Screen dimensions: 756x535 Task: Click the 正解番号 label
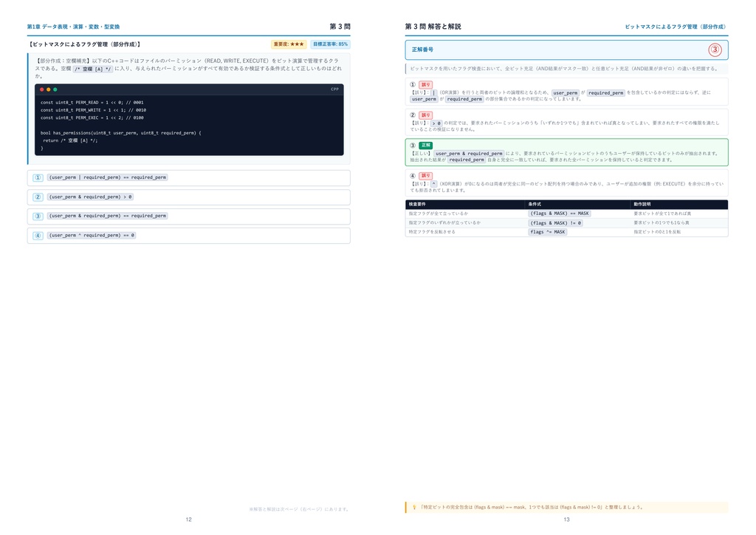(x=422, y=50)
